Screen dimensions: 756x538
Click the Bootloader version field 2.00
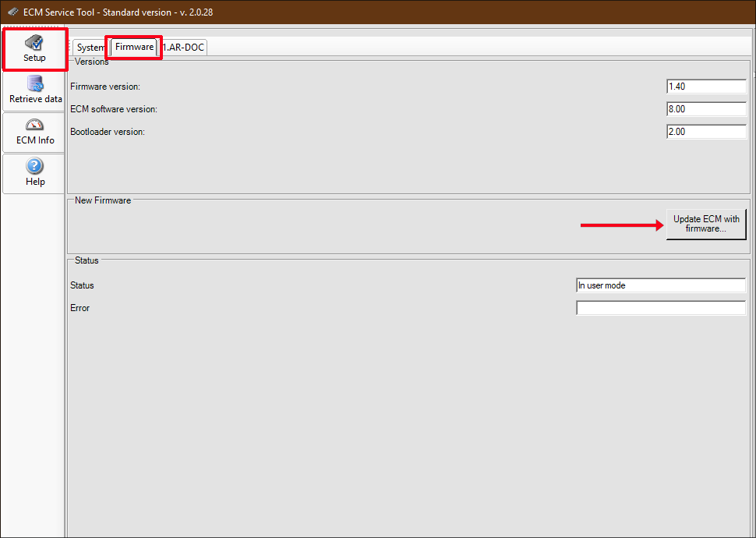(707, 131)
